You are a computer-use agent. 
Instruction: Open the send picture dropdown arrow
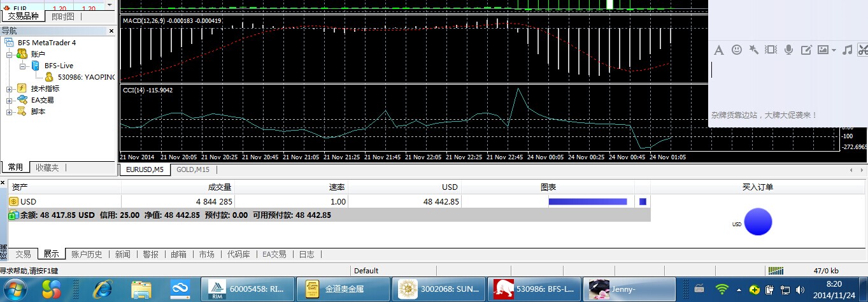pyautogui.click(x=834, y=50)
